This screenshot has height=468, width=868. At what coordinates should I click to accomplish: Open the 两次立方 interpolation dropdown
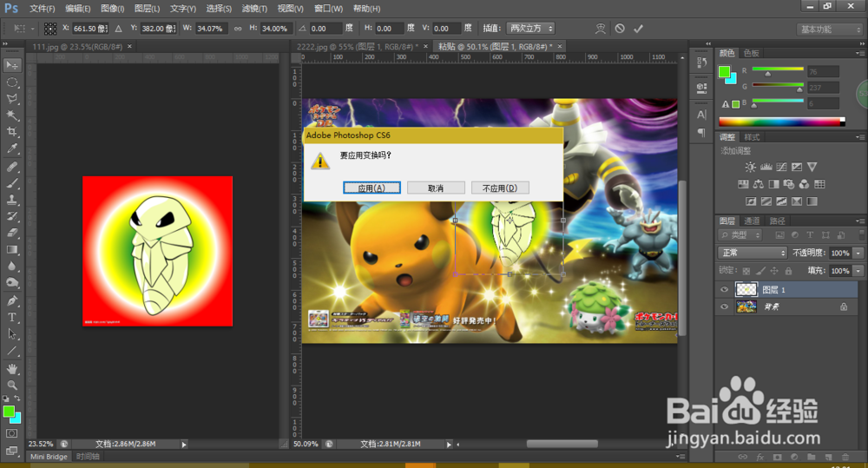pos(531,29)
